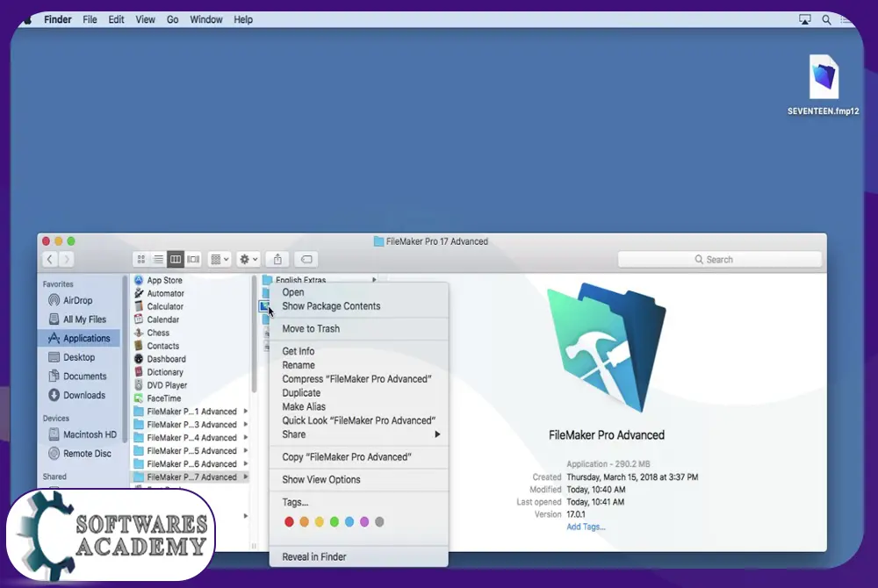Switch Finder to cover flow view
Viewport: 878px width, 588px height.
point(193,260)
